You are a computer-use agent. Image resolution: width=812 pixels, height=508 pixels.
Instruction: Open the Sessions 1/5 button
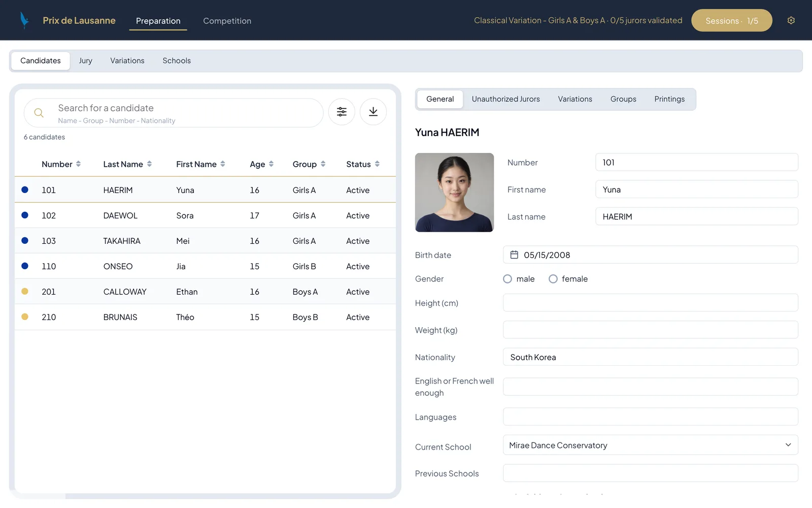tap(731, 20)
